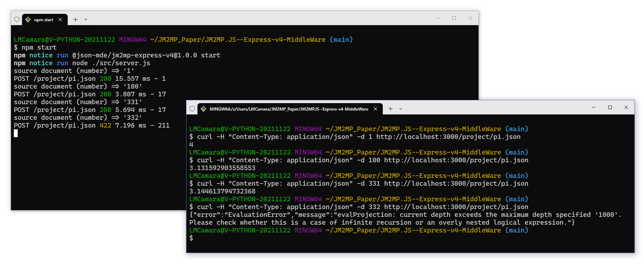The image size is (644, 264).
Task: Select the MINGW64 Express-v4-MiddleWare tab
Action: [x=289, y=109]
